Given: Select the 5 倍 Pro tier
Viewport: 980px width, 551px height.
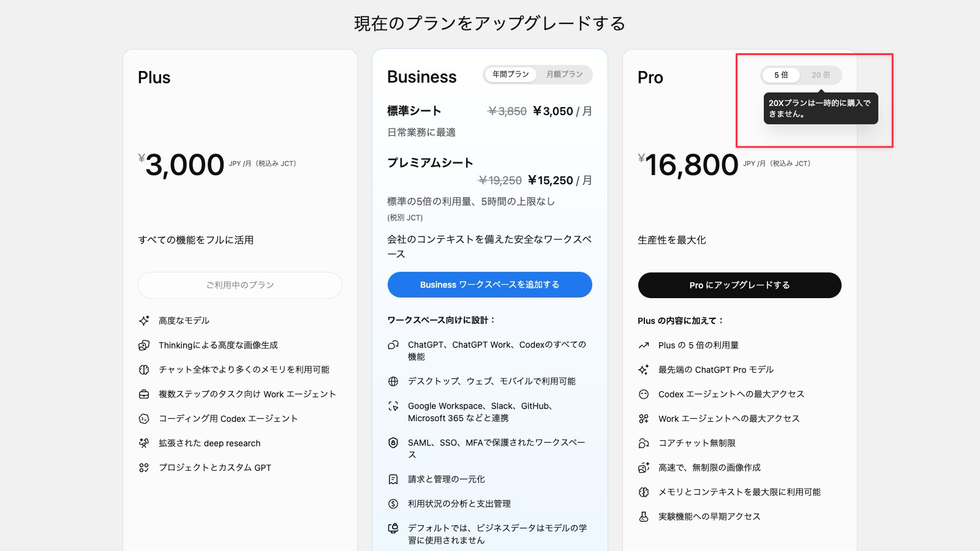Looking at the screenshot, I should pos(781,75).
